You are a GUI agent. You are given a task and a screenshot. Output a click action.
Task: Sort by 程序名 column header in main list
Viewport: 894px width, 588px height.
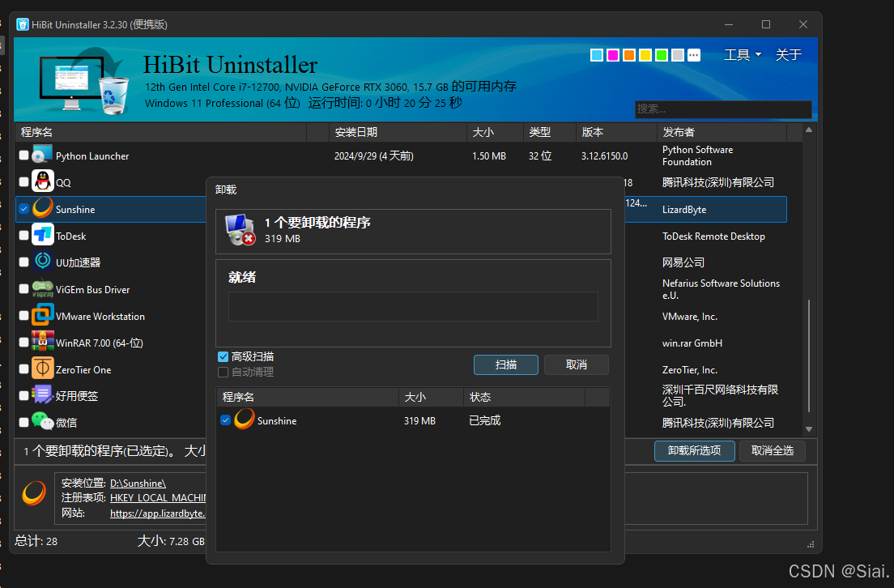pos(161,132)
